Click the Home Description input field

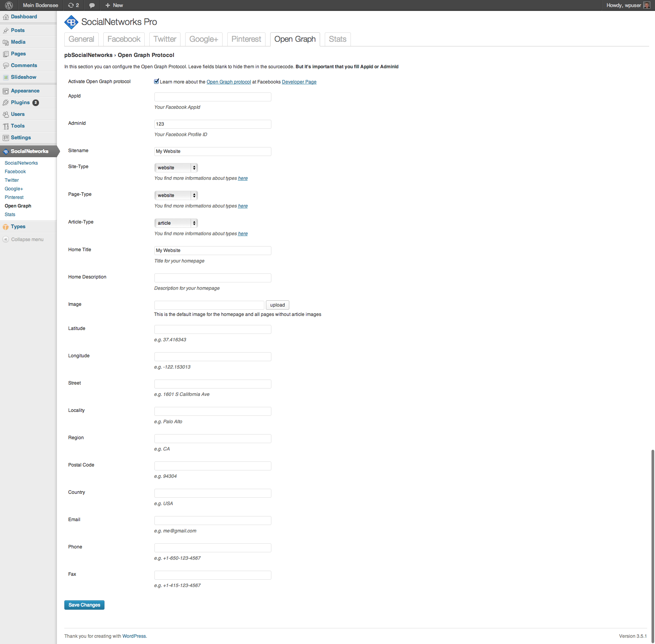tap(212, 278)
